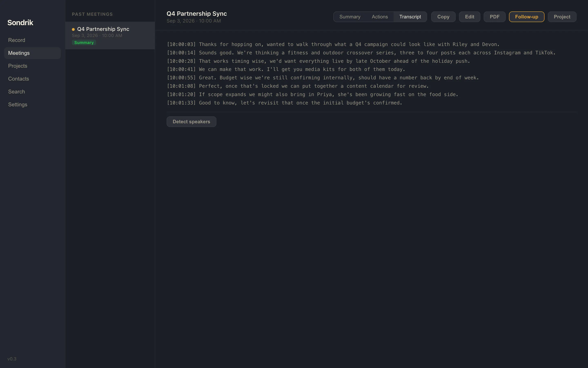Click the Project button
This screenshot has height=368, width=588.
click(x=562, y=17)
